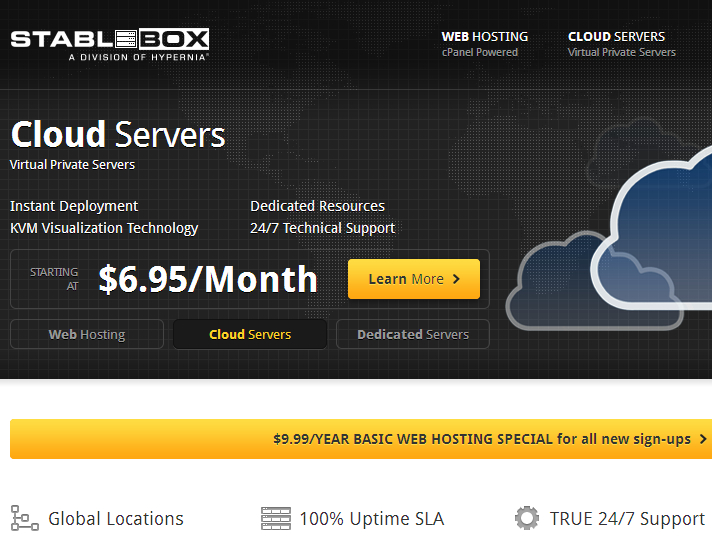712x540 pixels.
Task: Click the Virtual Private Servers subtitle under hero heading
Action: point(72,164)
